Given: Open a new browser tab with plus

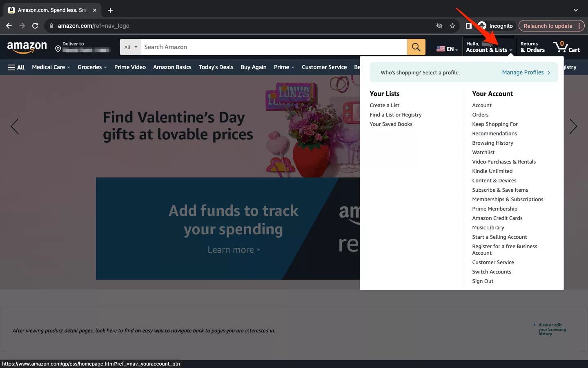Looking at the screenshot, I should coord(110,10).
